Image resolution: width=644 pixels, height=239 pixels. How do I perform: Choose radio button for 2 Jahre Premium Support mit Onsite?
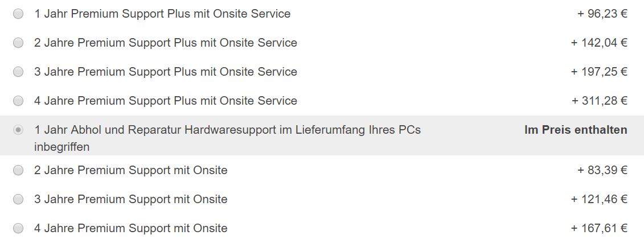coord(18,170)
